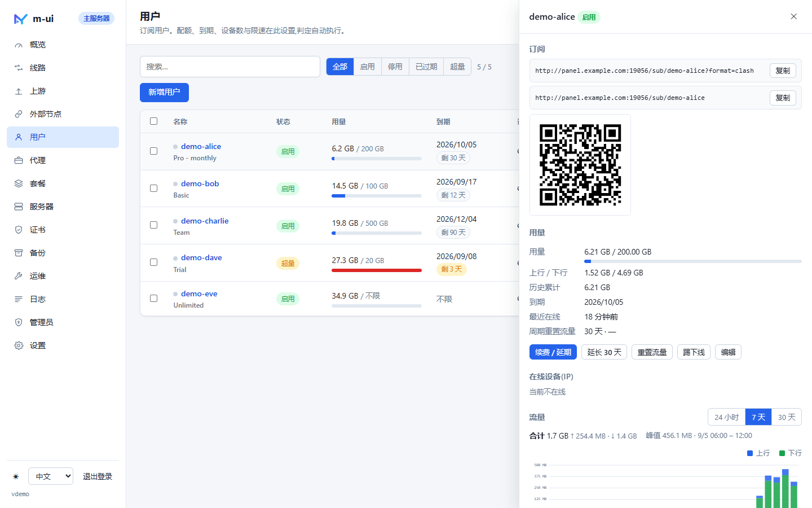This screenshot has width=812, height=508.
Task: Copy the clash format subscription URL
Action: point(783,71)
